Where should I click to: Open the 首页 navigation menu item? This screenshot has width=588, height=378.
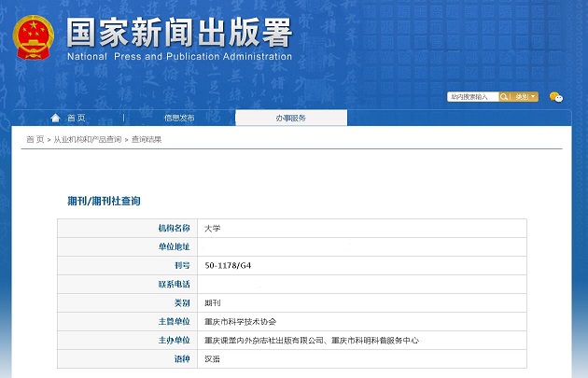click(x=76, y=118)
